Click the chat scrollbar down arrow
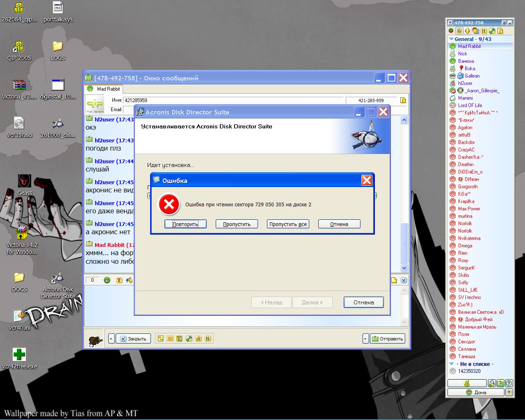Image resolution: width=525 pixels, height=420 pixels. tap(404, 268)
